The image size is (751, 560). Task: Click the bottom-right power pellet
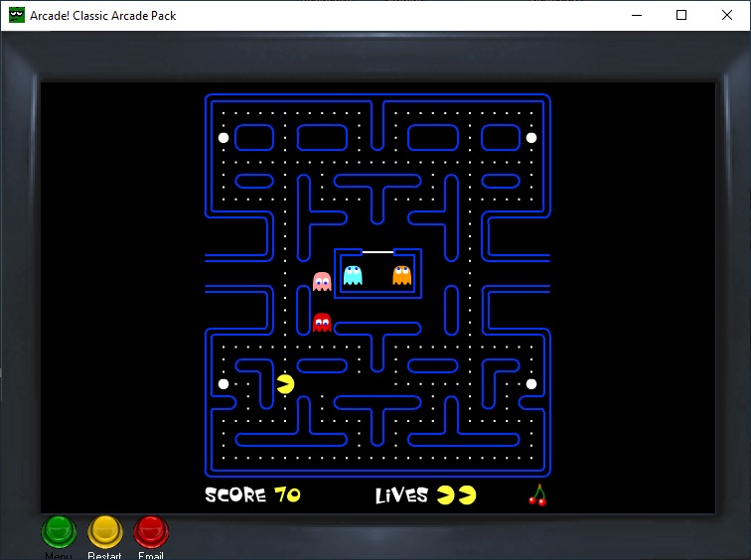(531, 384)
